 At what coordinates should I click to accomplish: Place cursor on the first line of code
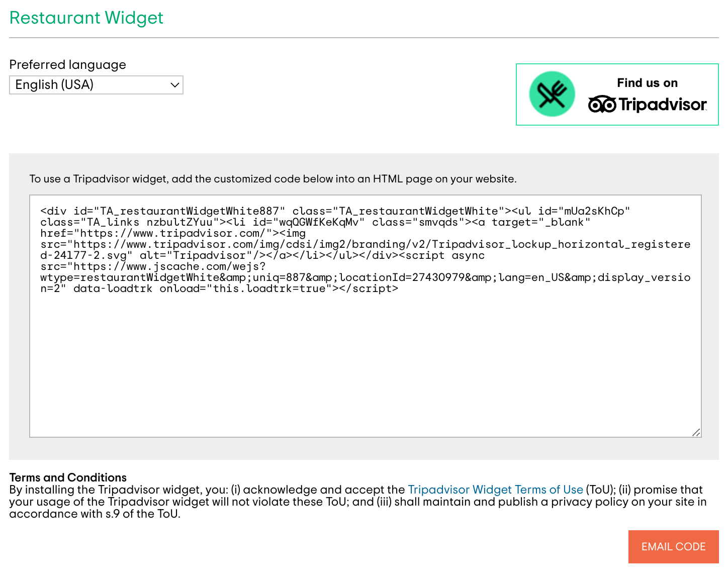pyautogui.click(x=335, y=211)
